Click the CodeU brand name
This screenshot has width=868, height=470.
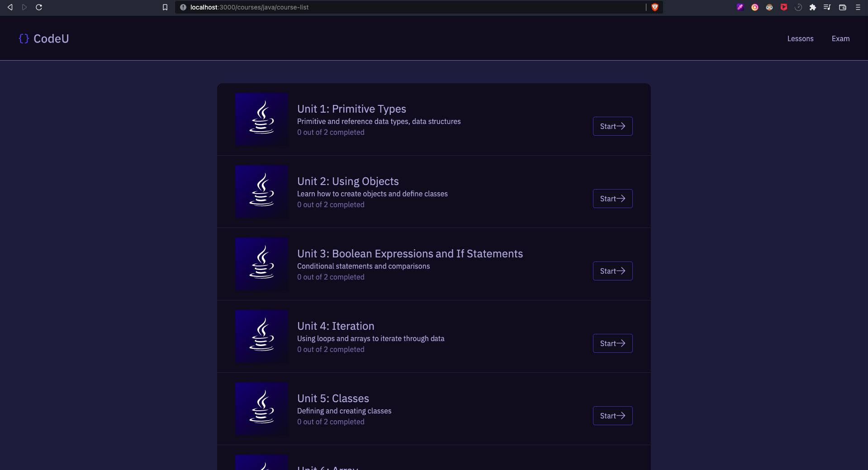coord(51,38)
